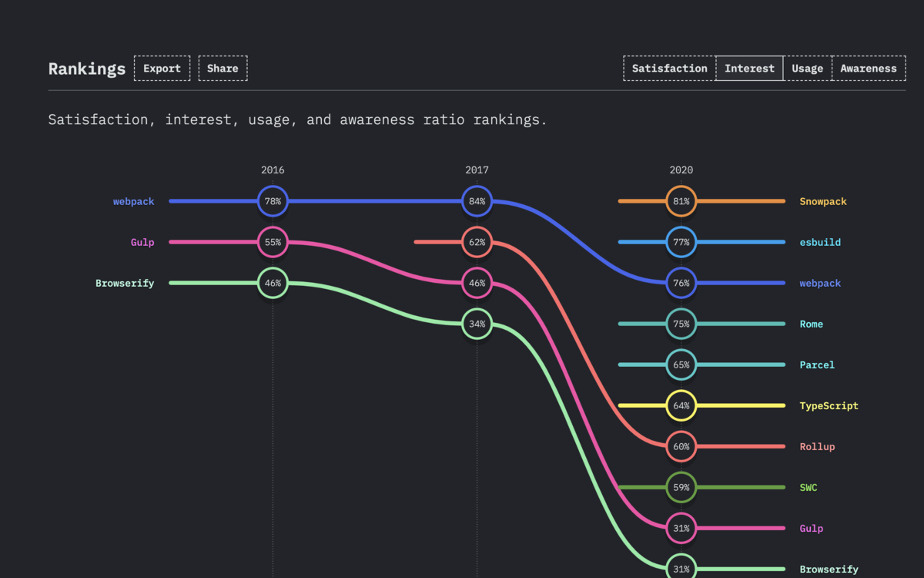Image resolution: width=924 pixels, height=578 pixels.
Task: Click the Export button
Action: coord(162,68)
